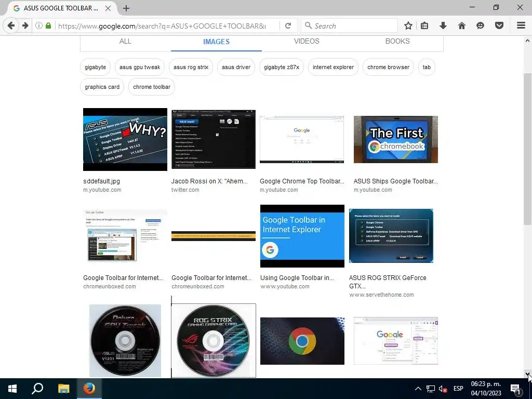This screenshot has width=532, height=399.
Task: Click the scrollbar down arrow
Action: point(527,374)
